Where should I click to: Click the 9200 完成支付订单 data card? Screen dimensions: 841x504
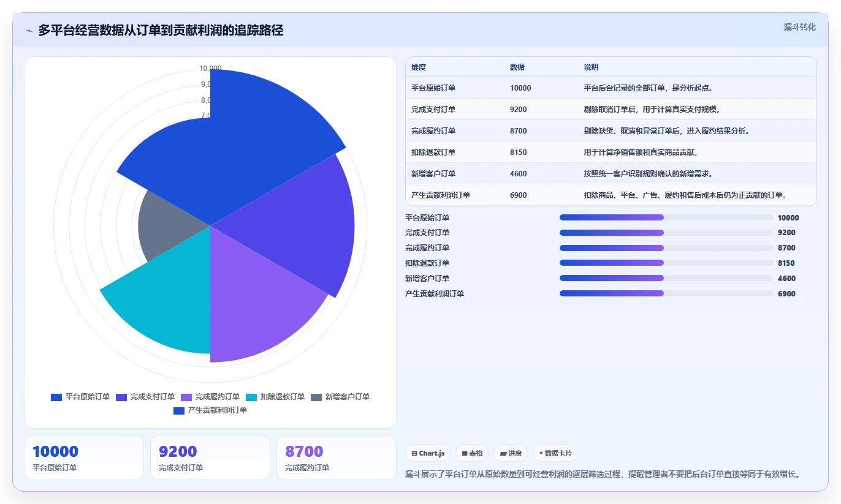point(210,457)
